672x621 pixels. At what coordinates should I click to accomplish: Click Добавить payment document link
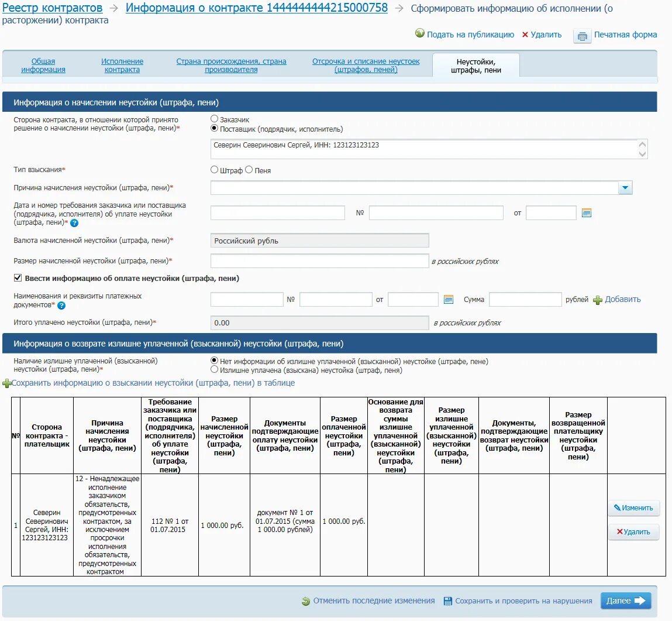pyautogui.click(x=623, y=299)
